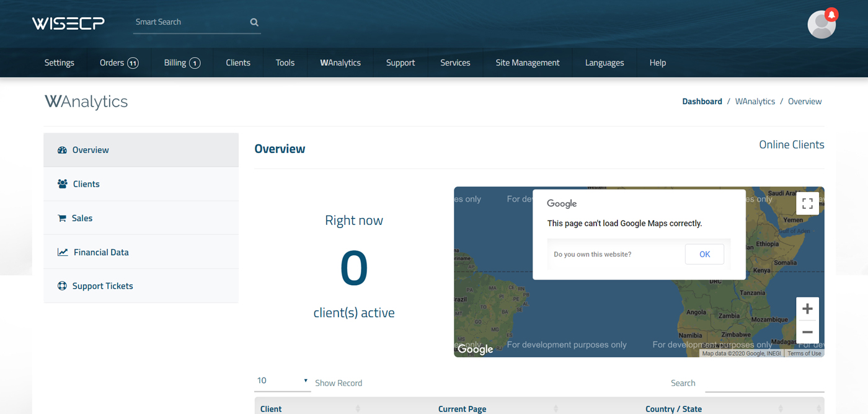Open the Terms of Use link on map
The width and height of the screenshot is (868, 414).
805,353
